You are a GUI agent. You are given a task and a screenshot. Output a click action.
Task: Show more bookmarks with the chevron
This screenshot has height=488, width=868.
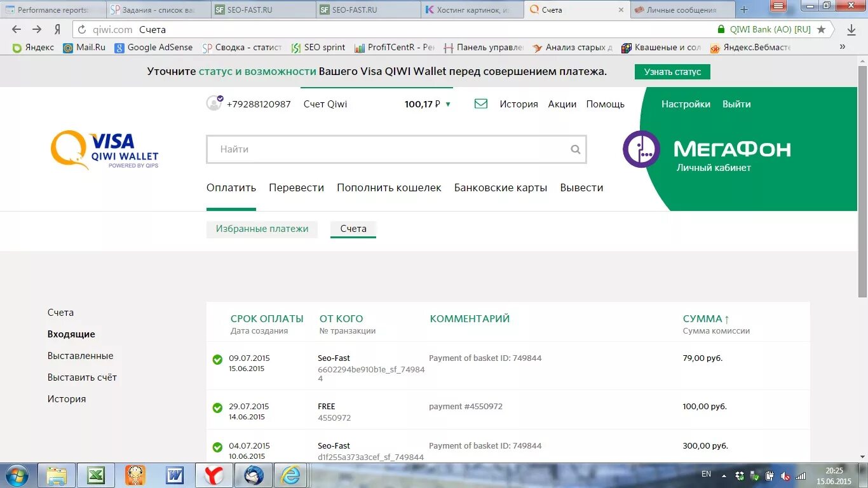(843, 47)
